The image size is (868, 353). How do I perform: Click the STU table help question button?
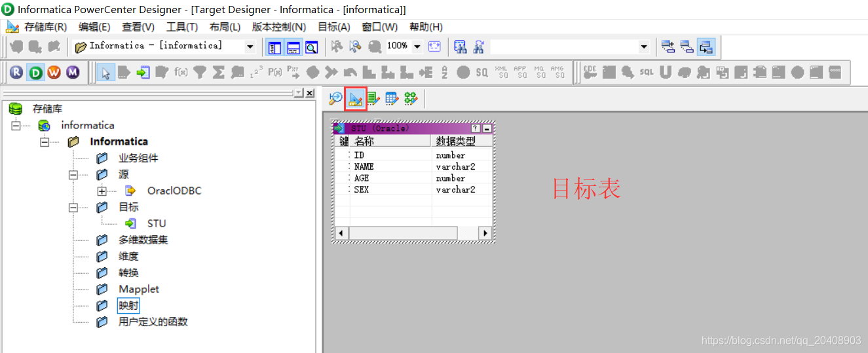pyautogui.click(x=476, y=128)
